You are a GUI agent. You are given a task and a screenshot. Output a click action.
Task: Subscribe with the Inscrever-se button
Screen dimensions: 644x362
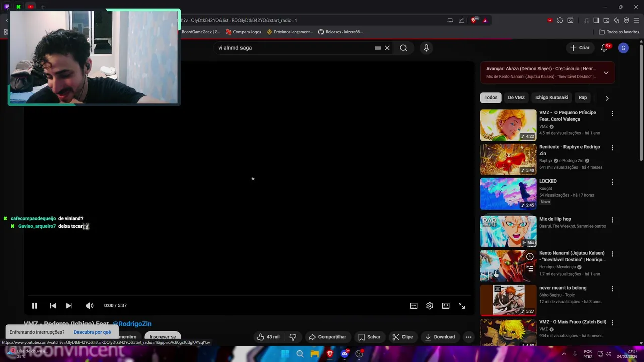click(x=163, y=337)
